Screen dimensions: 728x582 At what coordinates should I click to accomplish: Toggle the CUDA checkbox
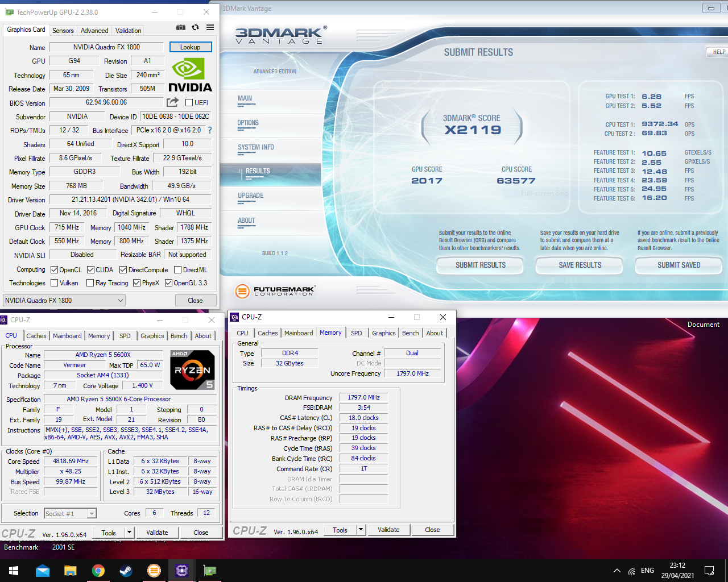click(90, 270)
